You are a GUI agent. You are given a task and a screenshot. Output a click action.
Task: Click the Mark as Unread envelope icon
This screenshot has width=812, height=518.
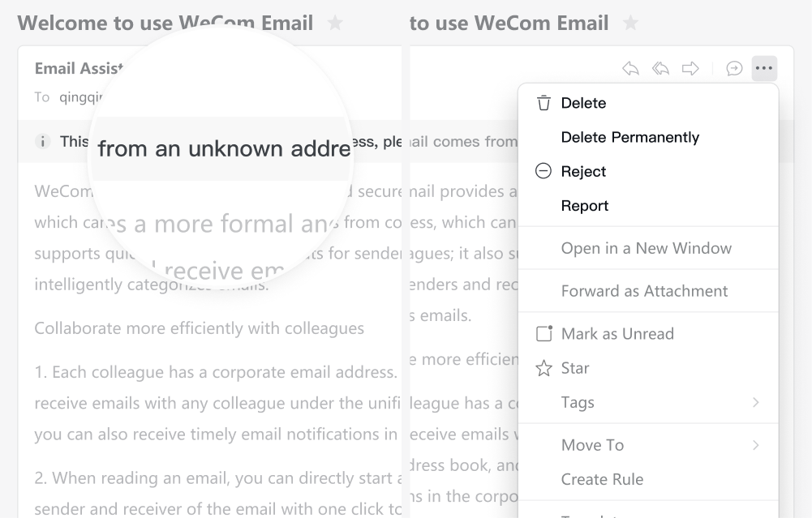pos(543,333)
